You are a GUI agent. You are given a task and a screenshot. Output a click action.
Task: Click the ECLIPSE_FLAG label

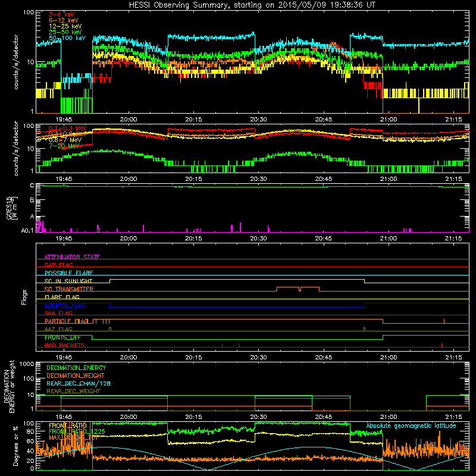(x=65, y=305)
